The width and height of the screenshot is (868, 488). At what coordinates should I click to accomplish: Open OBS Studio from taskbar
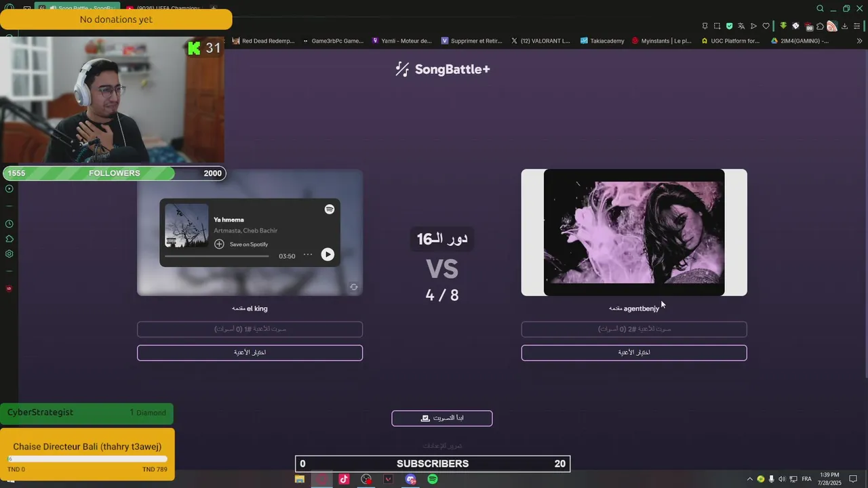click(x=366, y=479)
